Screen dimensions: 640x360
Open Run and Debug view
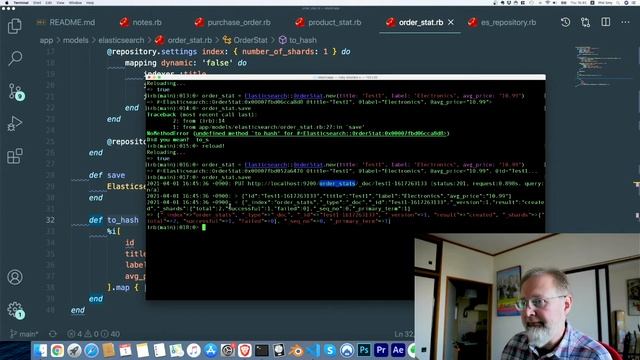coord(15,123)
